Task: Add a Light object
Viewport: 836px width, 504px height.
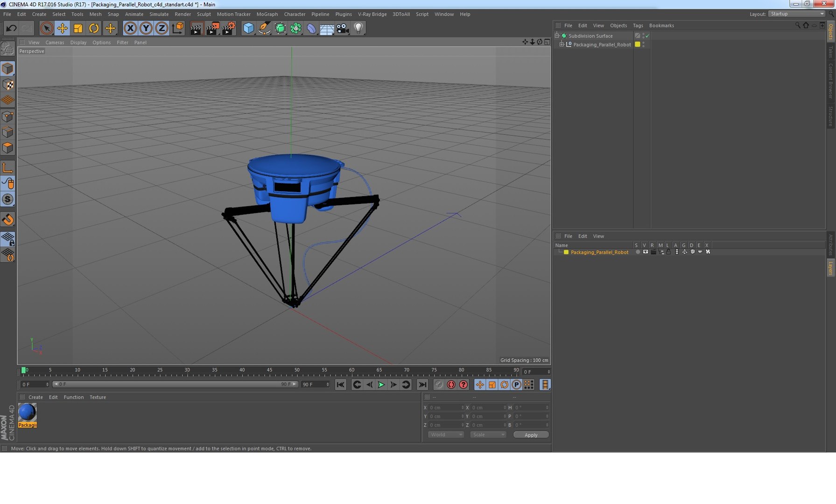Action: [358, 28]
